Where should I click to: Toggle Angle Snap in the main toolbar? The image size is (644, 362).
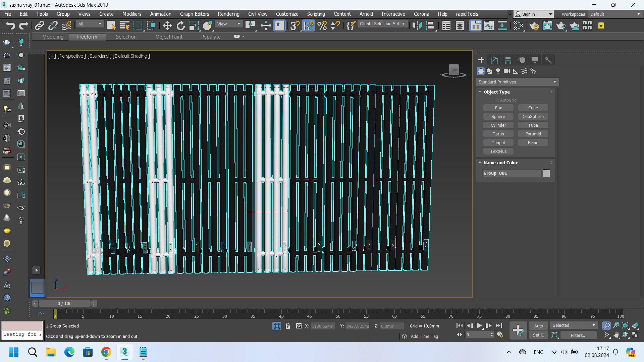click(x=309, y=26)
